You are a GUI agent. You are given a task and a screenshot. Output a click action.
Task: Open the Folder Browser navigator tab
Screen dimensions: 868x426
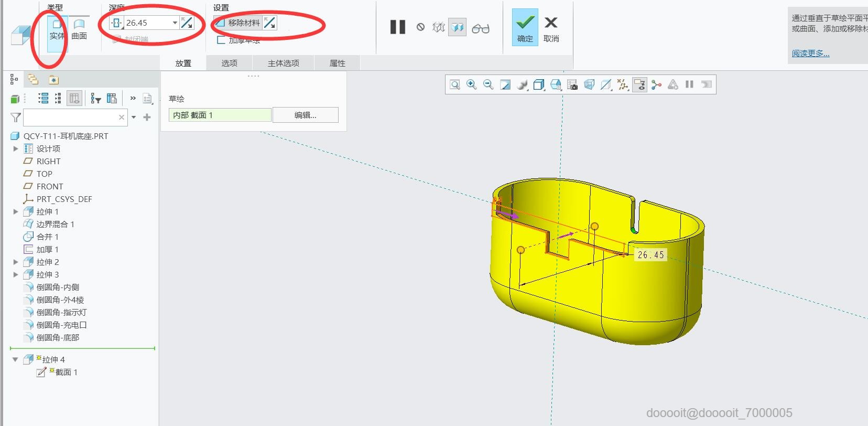coord(34,80)
